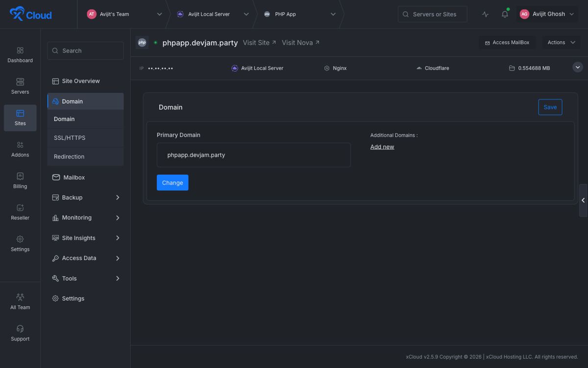Click the Change button
The image size is (588, 368).
(x=172, y=183)
